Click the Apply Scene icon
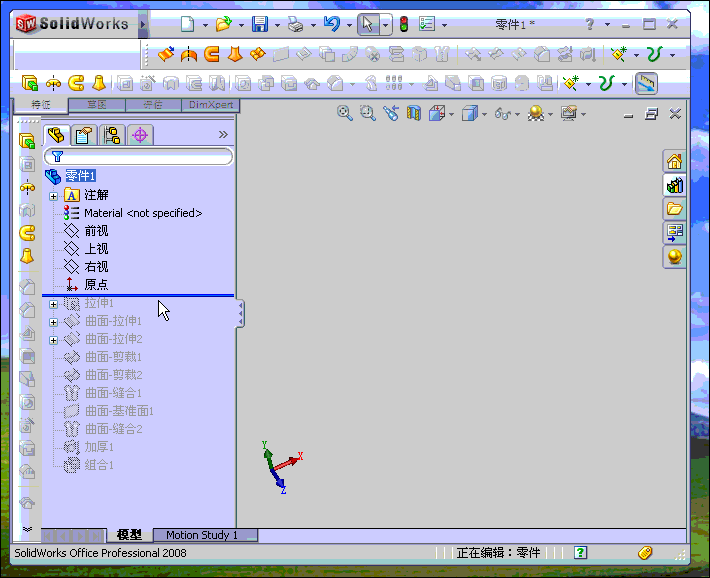This screenshot has height=578, width=710. click(x=536, y=113)
